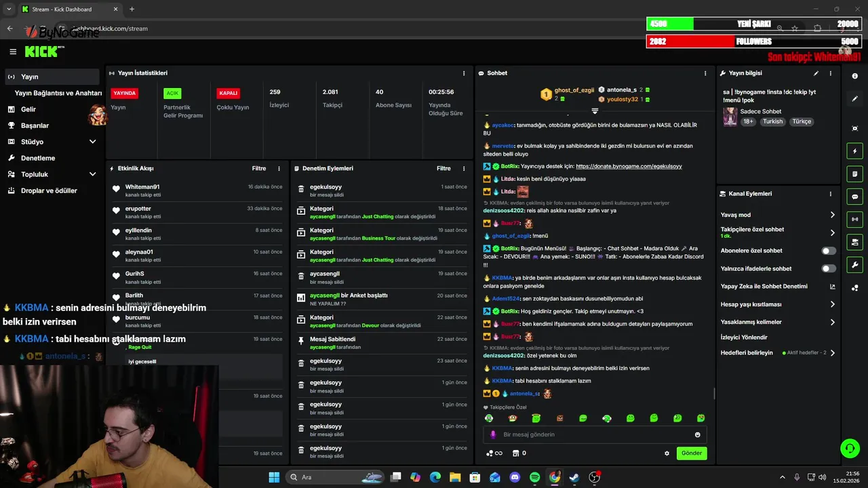Open Discord from the taskbar
The height and width of the screenshot is (488, 868).
(515, 477)
